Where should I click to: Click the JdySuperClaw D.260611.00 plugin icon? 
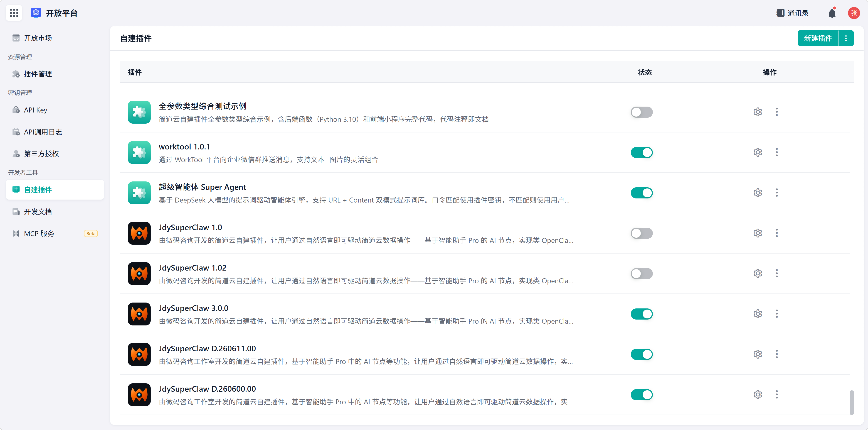tap(139, 354)
